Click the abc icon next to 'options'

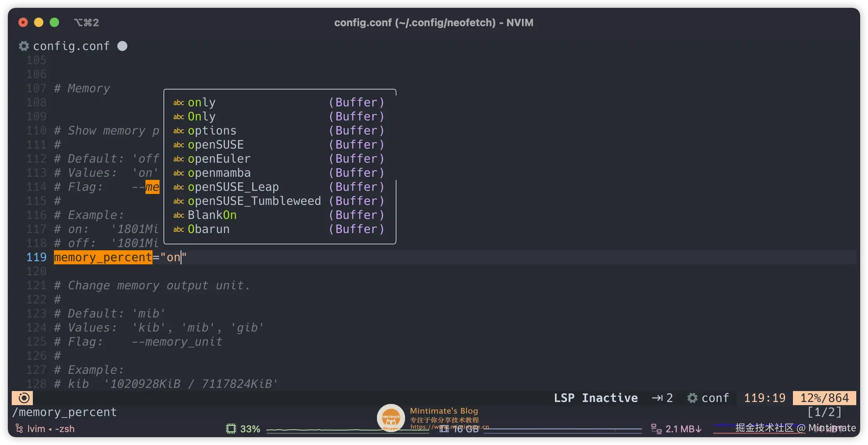pos(179,131)
